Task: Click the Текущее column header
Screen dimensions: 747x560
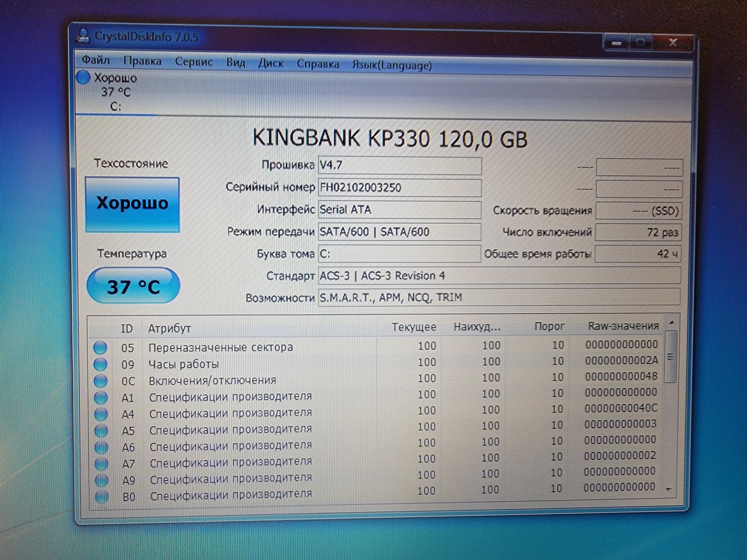Action: click(414, 327)
